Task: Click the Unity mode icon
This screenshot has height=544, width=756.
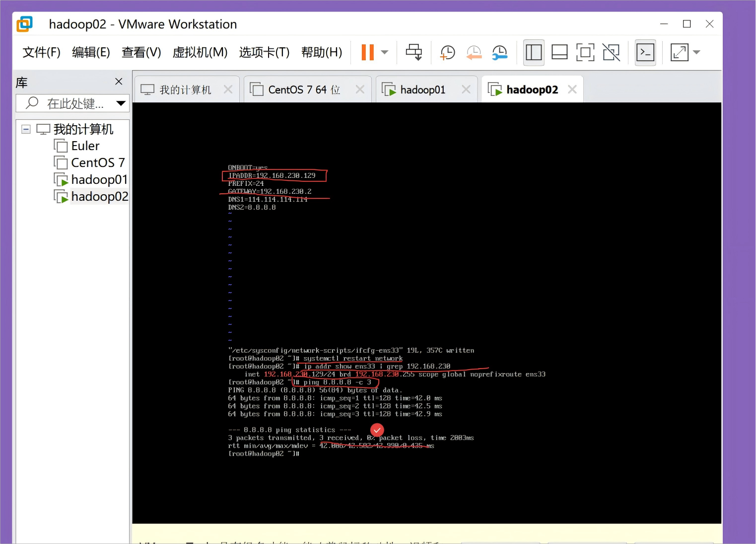Action: [x=611, y=52]
